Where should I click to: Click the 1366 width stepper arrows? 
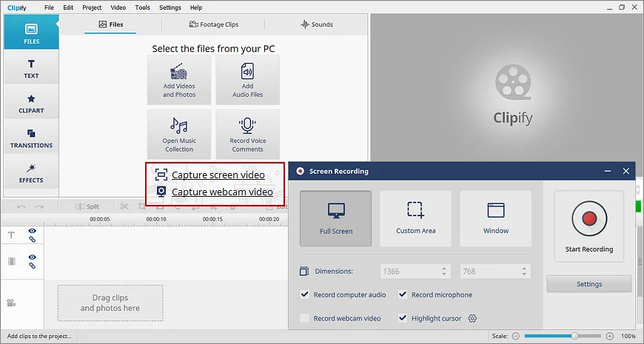click(x=444, y=272)
